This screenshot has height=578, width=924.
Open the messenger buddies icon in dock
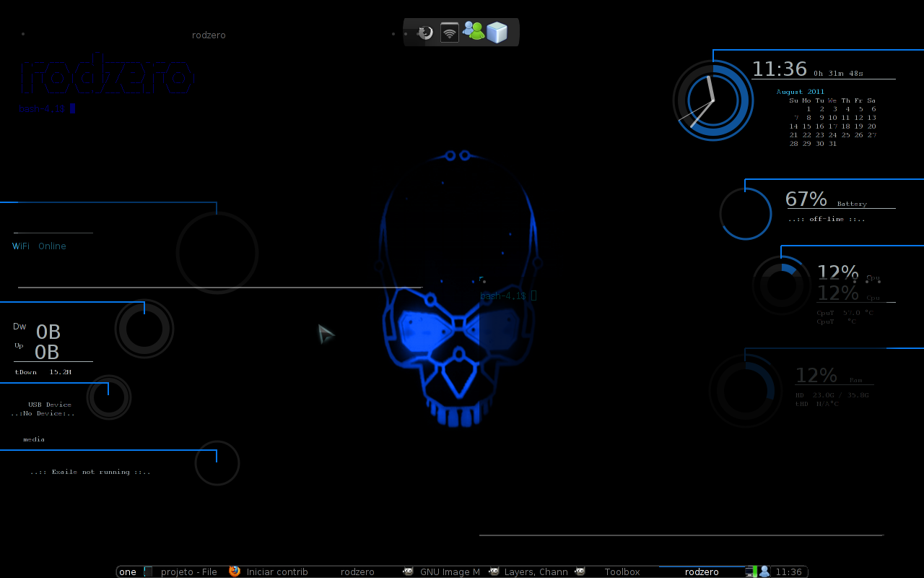[x=474, y=31]
